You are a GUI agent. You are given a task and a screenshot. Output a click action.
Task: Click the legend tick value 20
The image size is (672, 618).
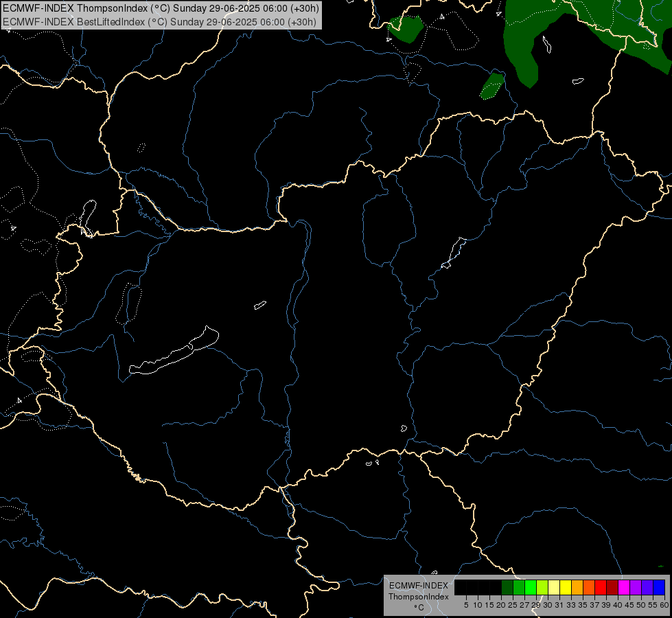tap(501, 605)
